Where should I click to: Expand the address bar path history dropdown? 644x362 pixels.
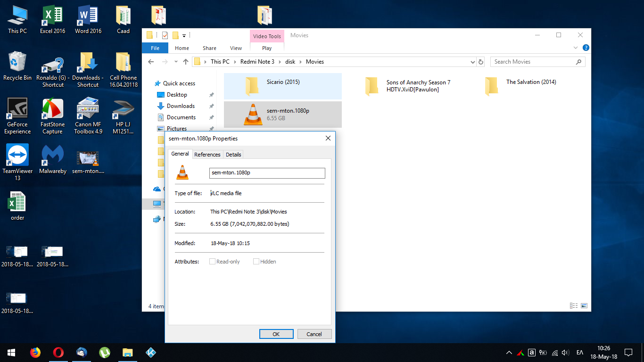click(x=473, y=62)
